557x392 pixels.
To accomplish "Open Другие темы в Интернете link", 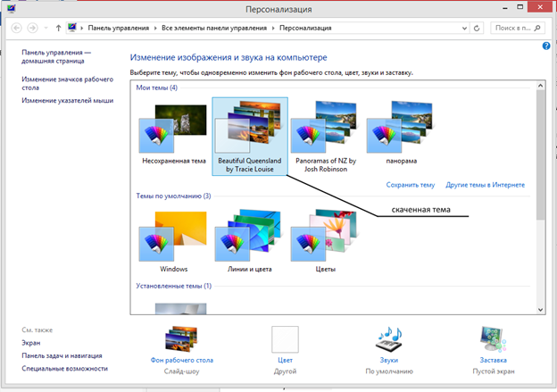I will pyautogui.click(x=486, y=185).
